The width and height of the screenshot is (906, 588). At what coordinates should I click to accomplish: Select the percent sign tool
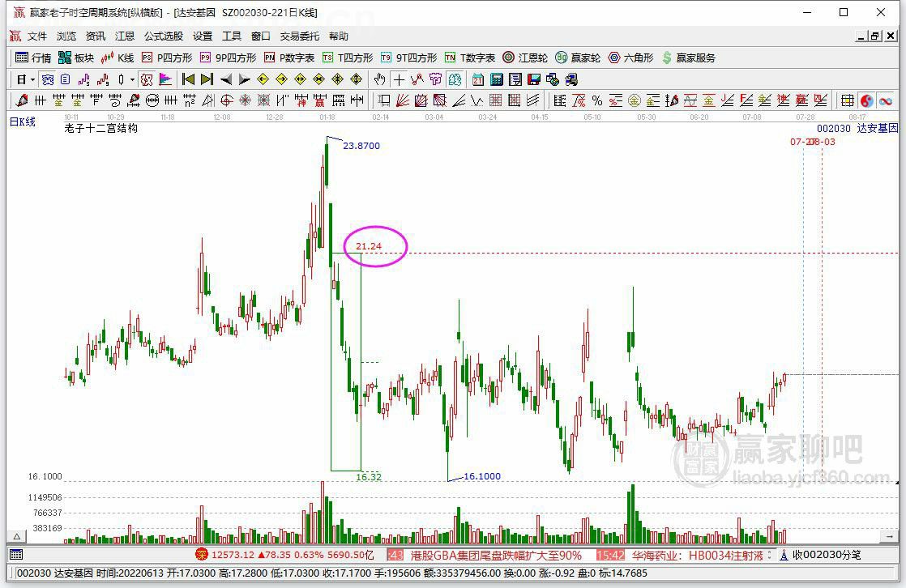click(597, 100)
